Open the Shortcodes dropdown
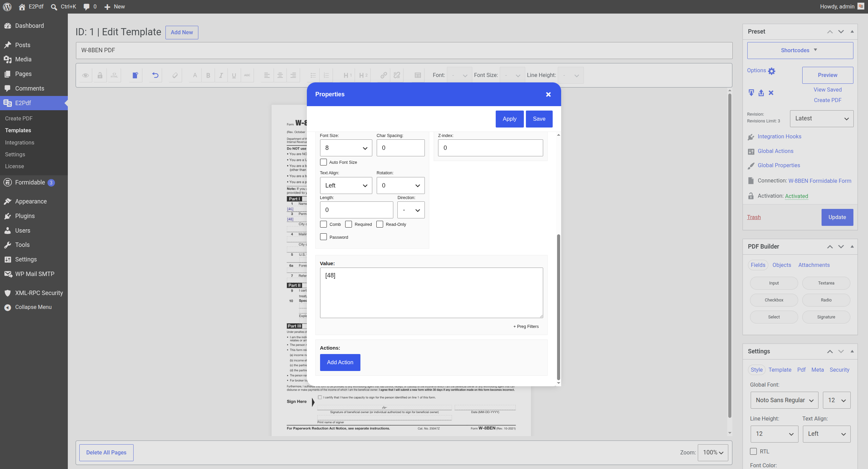The height and width of the screenshot is (469, 868). click(x=800, y=50)
